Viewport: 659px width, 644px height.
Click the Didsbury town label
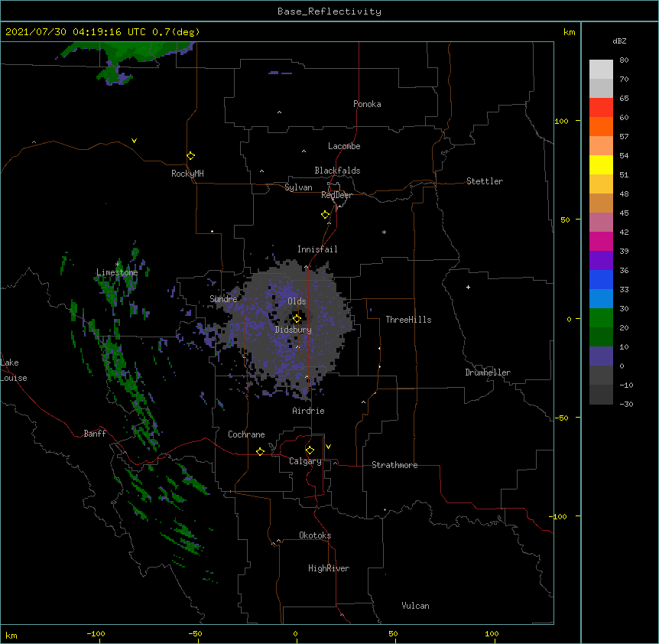(x=294, y=330)
